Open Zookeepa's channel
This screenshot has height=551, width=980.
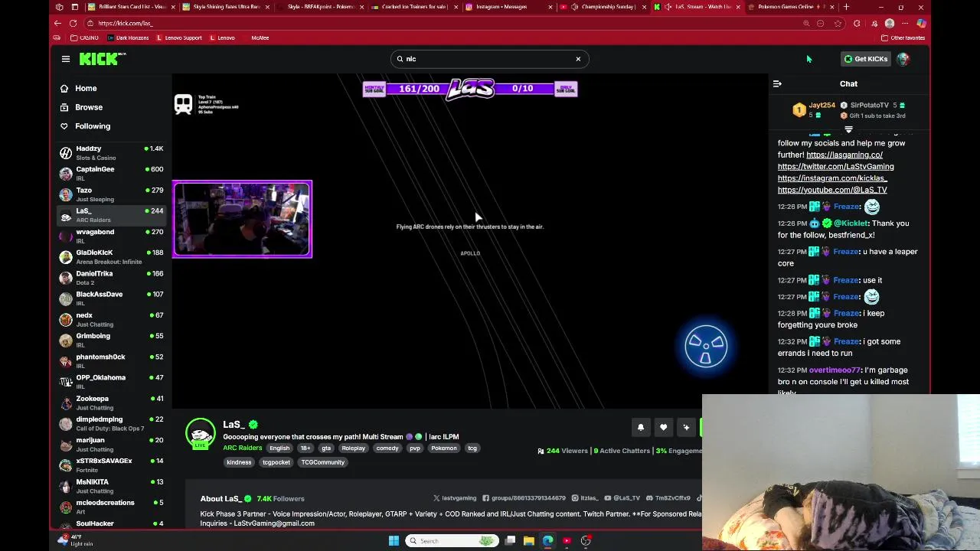112,403
